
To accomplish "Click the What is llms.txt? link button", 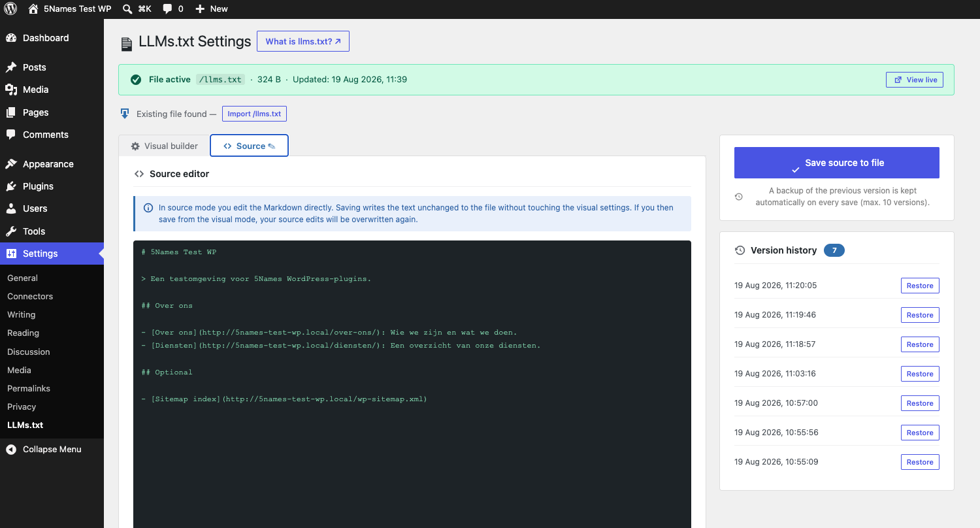I will coord(303,41).
